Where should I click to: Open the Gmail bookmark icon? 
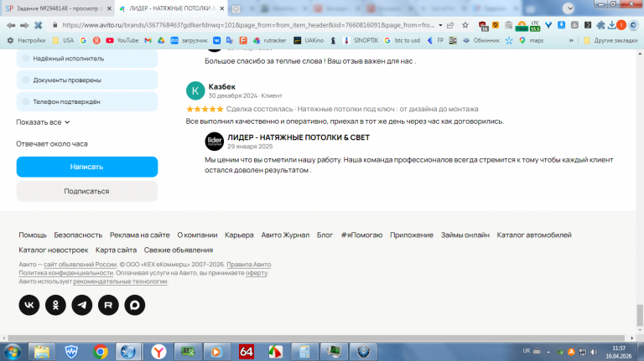pos(148,40)
